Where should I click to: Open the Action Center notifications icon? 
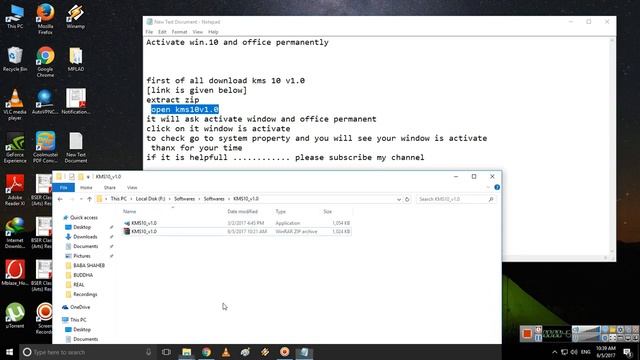pos(628,352)
